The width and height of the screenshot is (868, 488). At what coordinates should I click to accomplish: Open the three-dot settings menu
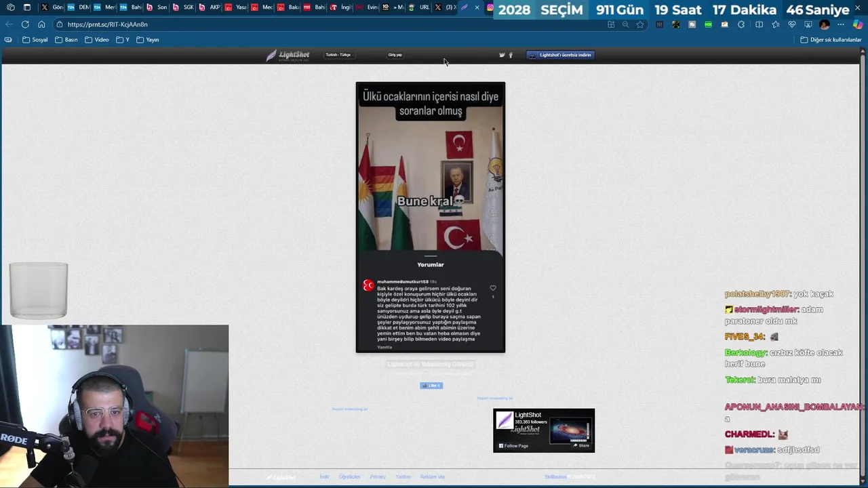[x=841, y=24]
